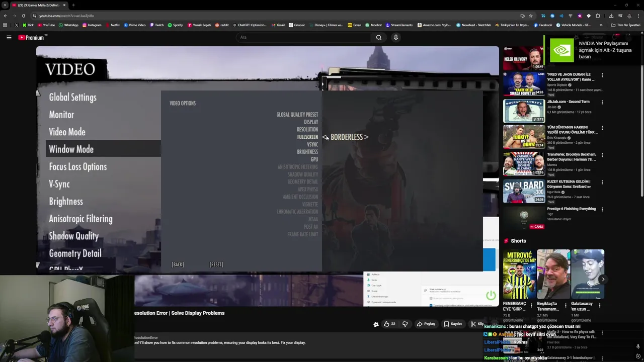Open the WhatsApp bookmark
This screenshot has width=644, height=362.
click(x=68, y=25)
